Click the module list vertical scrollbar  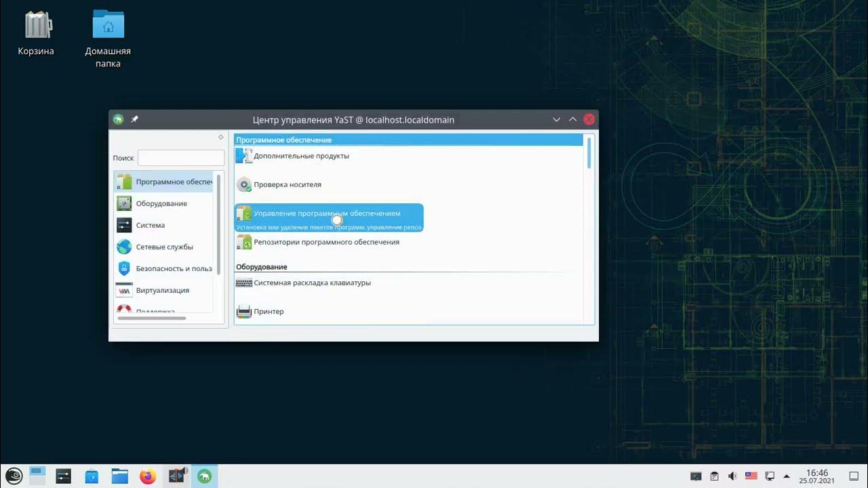tap(589, 153)
